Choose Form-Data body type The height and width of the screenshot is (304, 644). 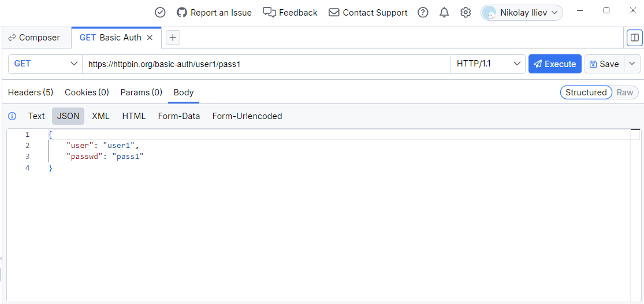click(179, 116)
